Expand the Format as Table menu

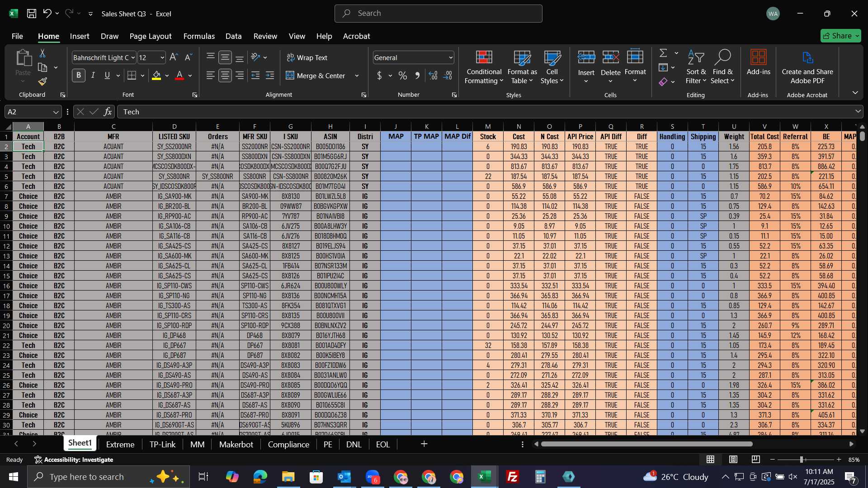(522, 67)
